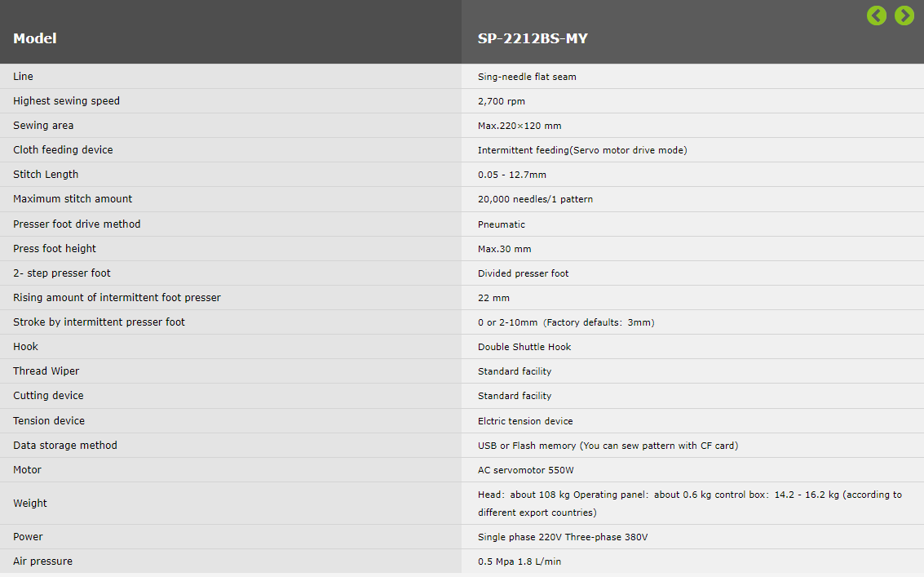Screen dimensions: 924x577
Task: Click the green next arrow icon
Action: [x=904, y=16]
